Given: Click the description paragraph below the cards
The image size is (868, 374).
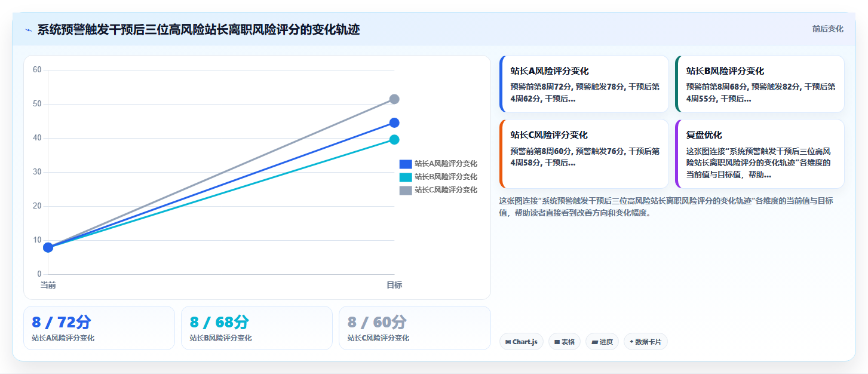Looking at the screenshot, I should coord(666,207).
